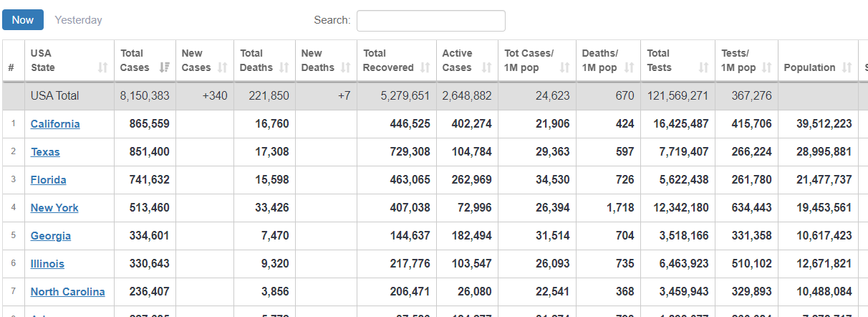
Task: Focus the Search input field
Action: (430, 21)
